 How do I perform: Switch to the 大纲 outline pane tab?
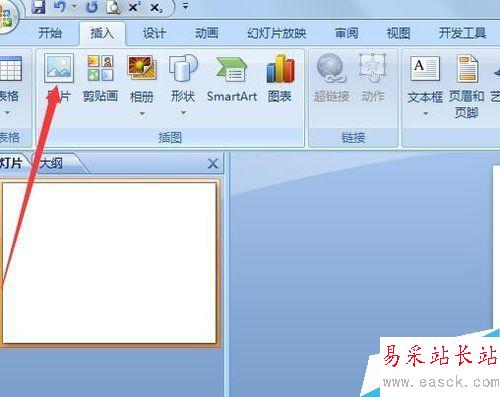pos(51,164)
